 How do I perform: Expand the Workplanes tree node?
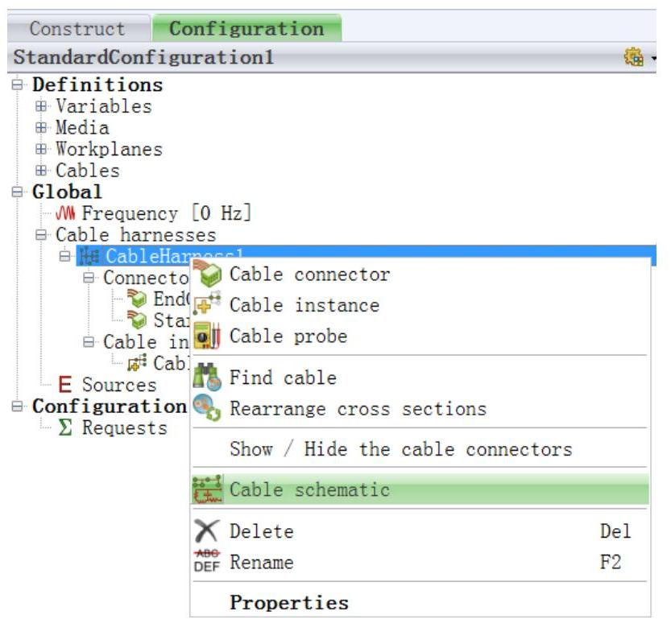(41, 149)
